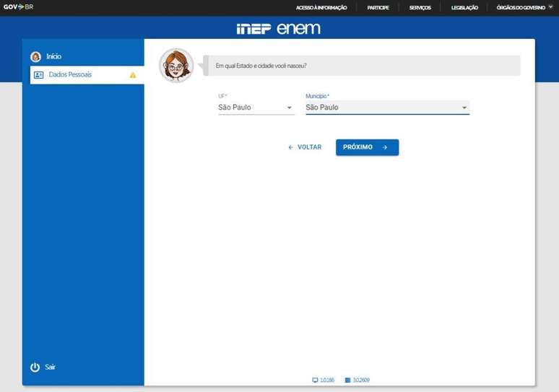Open the UF dropdown showing São Paulo
The image size is (559, 392).
coord(256,108)
